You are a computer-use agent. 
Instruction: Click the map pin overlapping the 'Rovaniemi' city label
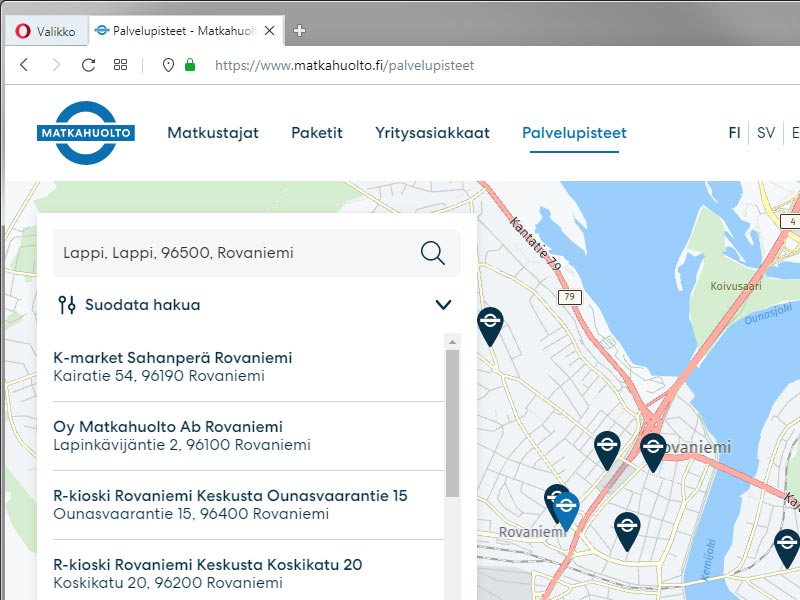coord(653,452)
